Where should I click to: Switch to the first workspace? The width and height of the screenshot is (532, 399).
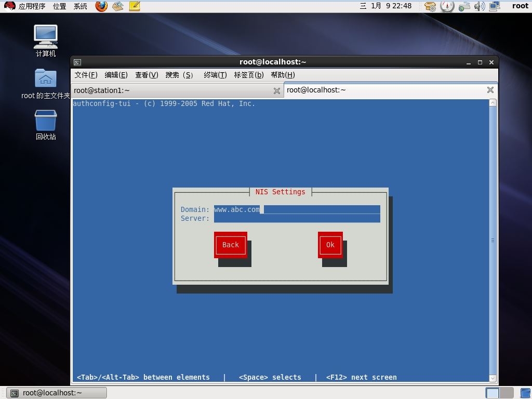493,393
